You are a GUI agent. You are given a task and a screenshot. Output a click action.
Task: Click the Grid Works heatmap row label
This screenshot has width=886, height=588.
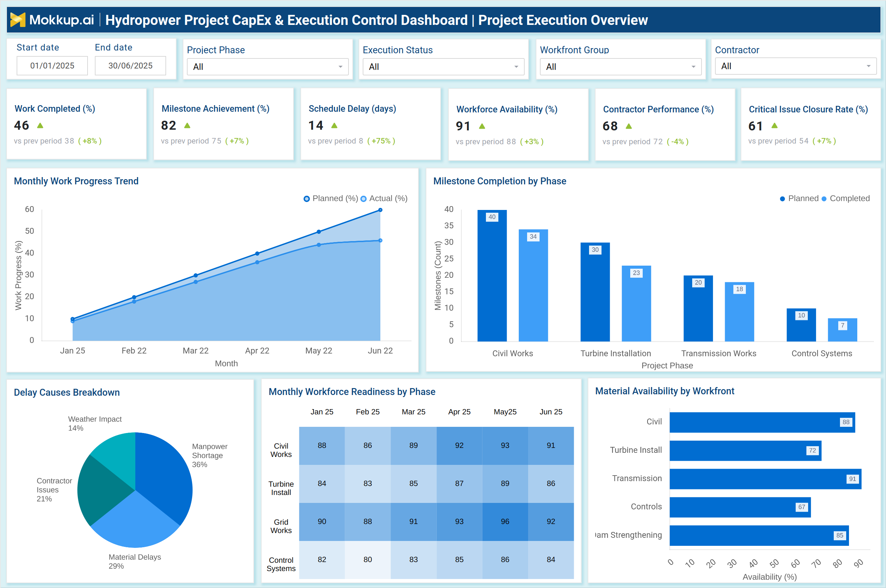(x=281, y=526)
